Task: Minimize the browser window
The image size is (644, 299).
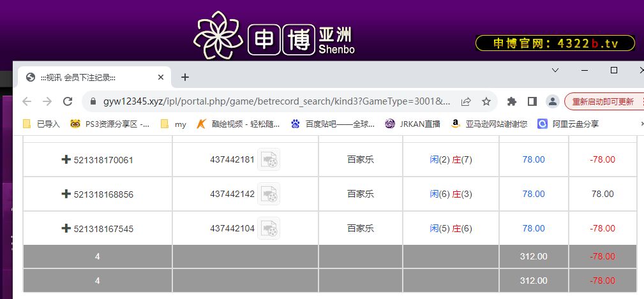Action: 585,71
